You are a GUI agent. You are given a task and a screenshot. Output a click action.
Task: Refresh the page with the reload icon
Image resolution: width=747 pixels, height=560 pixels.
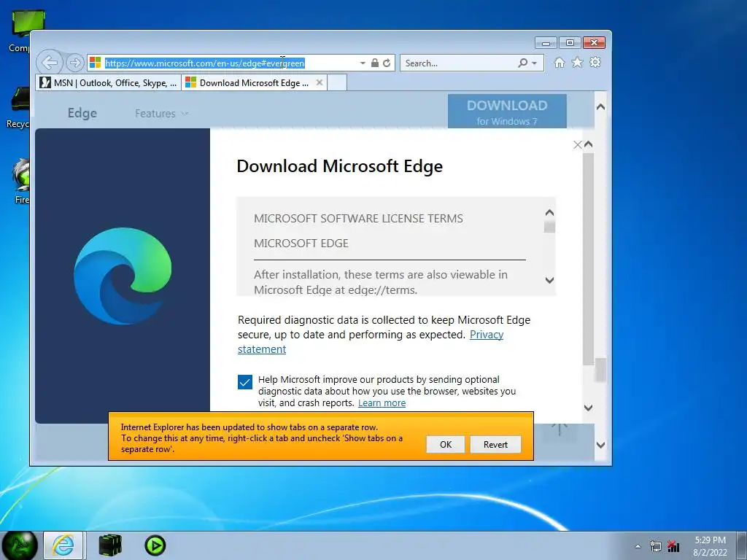pyautogui.click(x=387, y=63)
